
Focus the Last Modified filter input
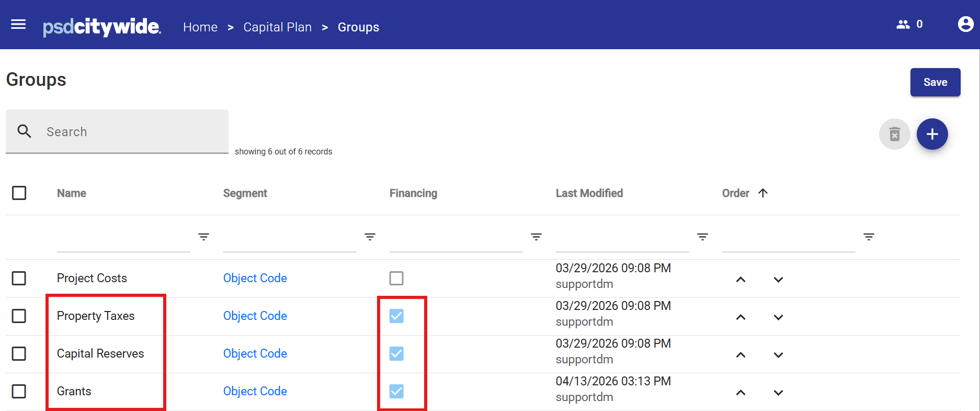coord(622,239)
